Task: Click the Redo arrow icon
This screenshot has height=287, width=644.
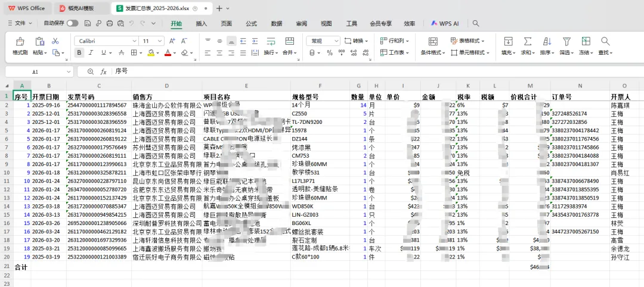Action: (143, 23)
